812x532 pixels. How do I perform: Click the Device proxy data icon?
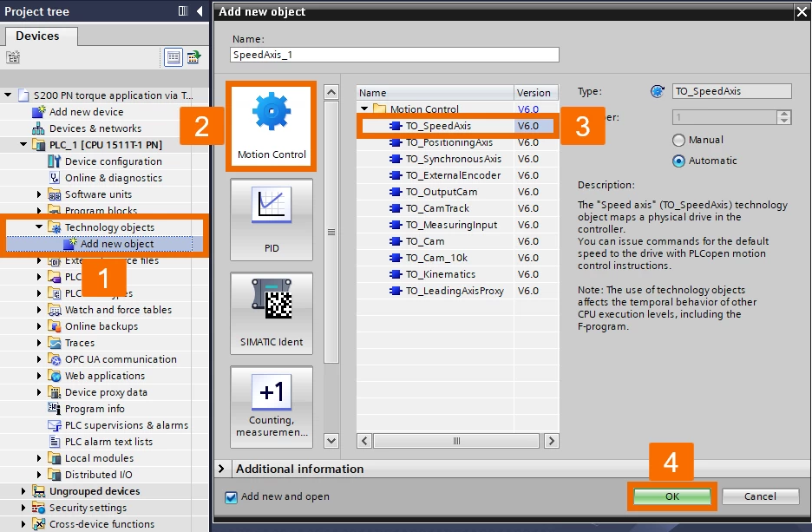[55, 392]
